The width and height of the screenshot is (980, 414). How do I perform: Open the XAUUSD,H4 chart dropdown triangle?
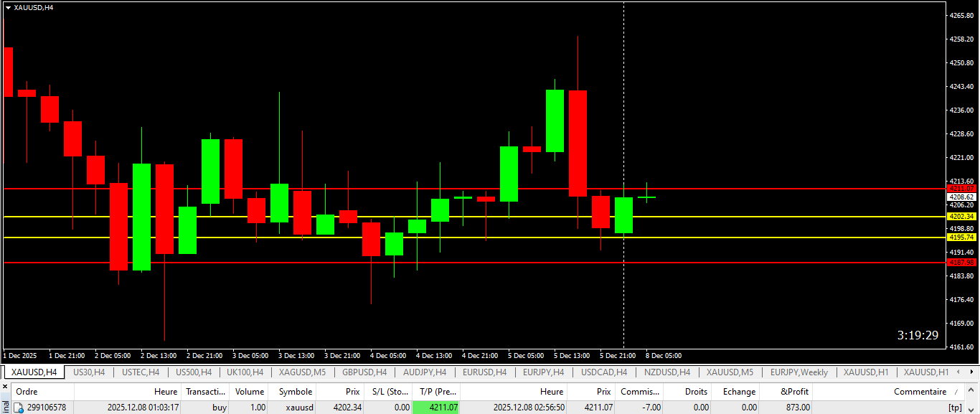(x=8, y=7)
